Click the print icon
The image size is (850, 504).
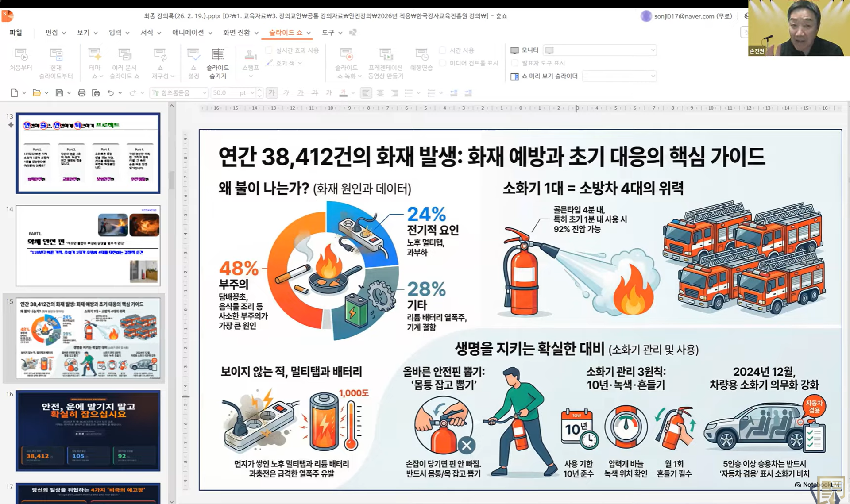tap(81, 93)
